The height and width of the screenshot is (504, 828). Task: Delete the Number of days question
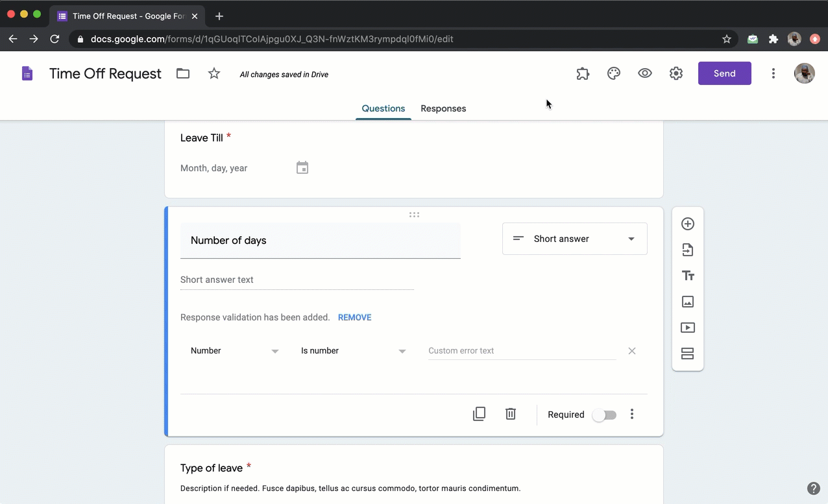pyautogui.click(x=511, y=414)
